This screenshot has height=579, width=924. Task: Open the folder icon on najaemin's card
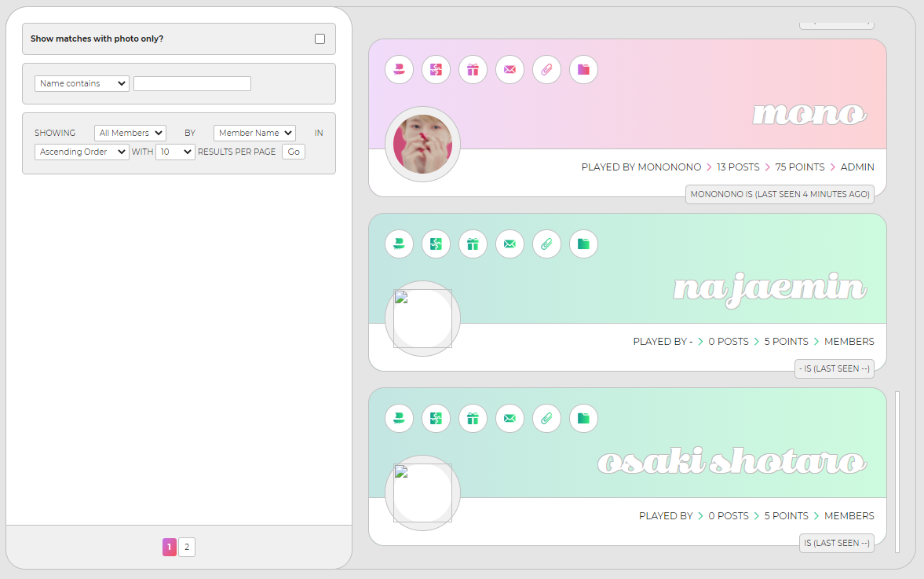(583, 244)
